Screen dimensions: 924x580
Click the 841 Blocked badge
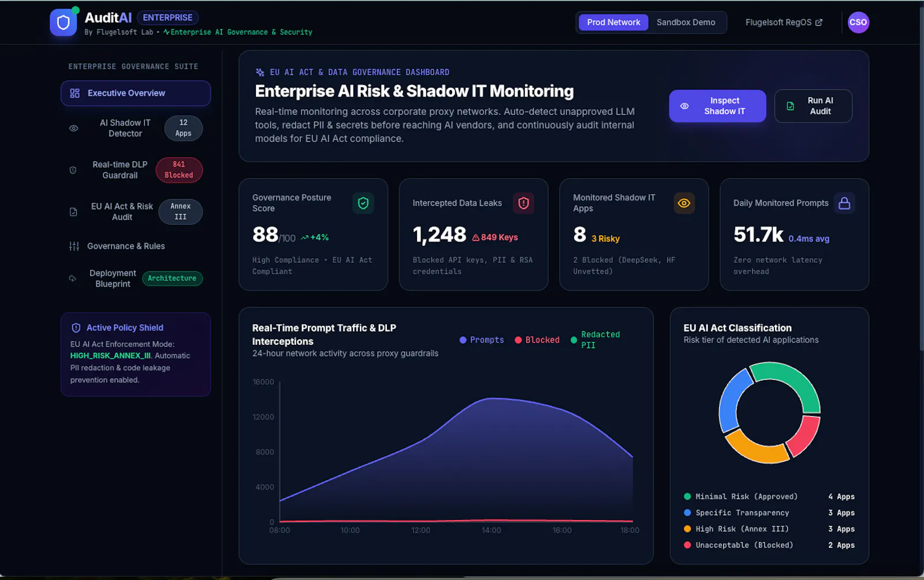[x=179, y=170]
